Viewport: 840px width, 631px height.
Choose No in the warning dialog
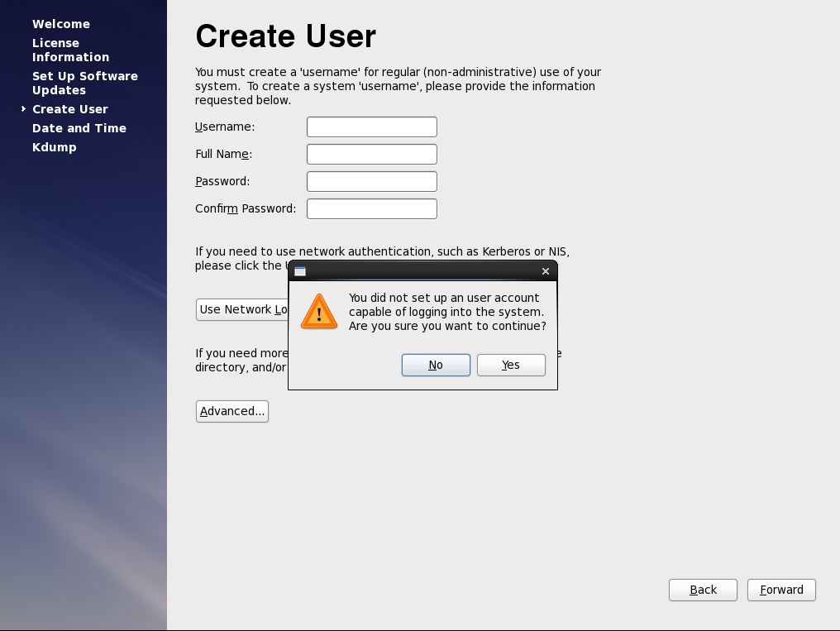coord(436,365)
